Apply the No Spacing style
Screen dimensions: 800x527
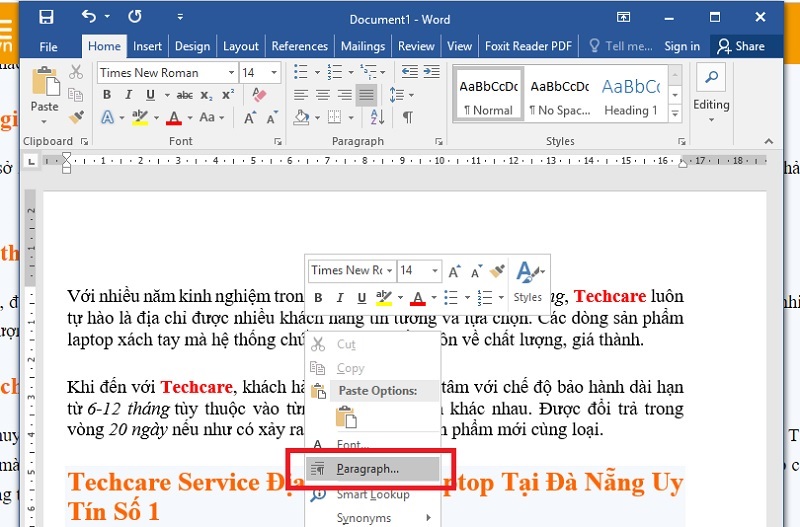(x=560, y=94)
